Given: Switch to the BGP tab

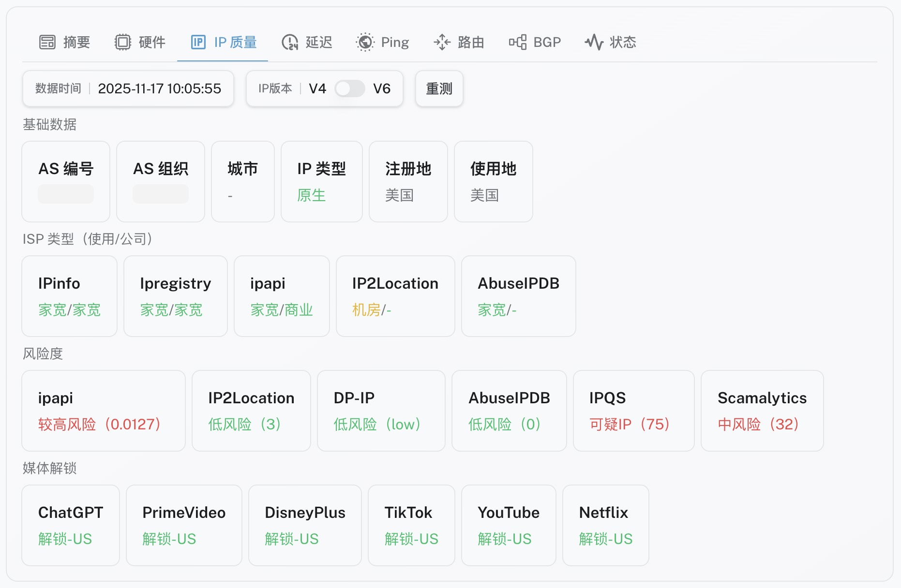Looking at the screenshot, I should 547,43.
